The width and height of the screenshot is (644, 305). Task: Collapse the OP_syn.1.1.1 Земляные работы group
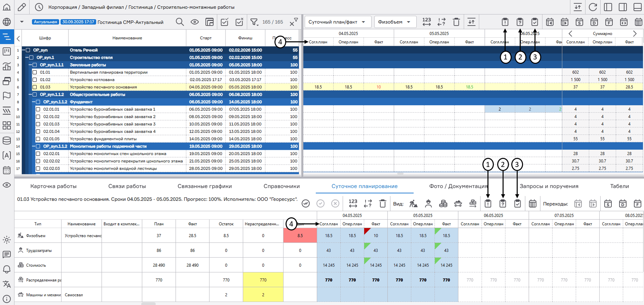[30, 65]
